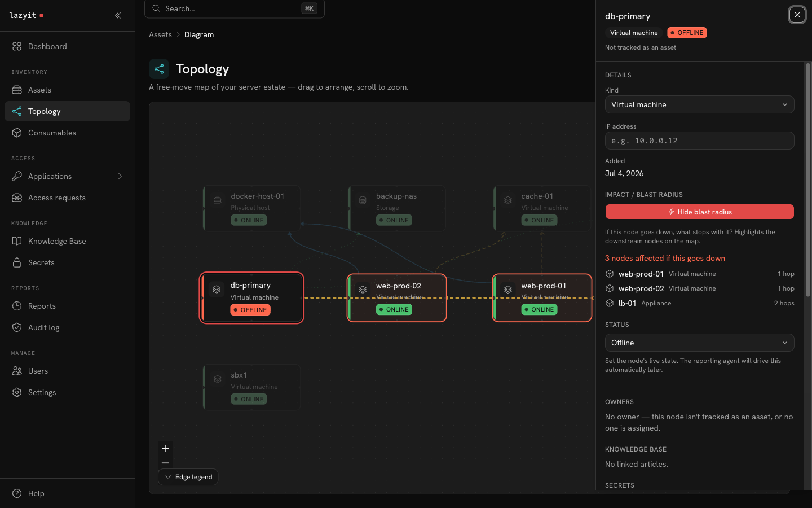Select the web-prod-01 node card
This screenshot has height=508, width=812.
coord(542,298)
